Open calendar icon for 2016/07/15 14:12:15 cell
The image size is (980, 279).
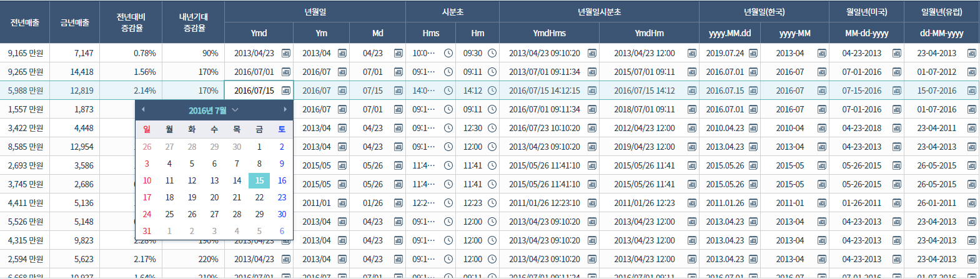point(592,91)
